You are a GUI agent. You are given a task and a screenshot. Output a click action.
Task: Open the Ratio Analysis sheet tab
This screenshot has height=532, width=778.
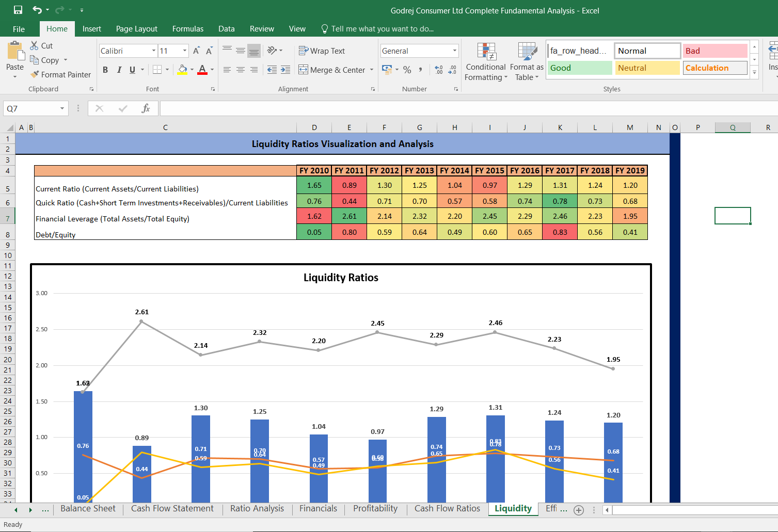[x=257, y=509]
